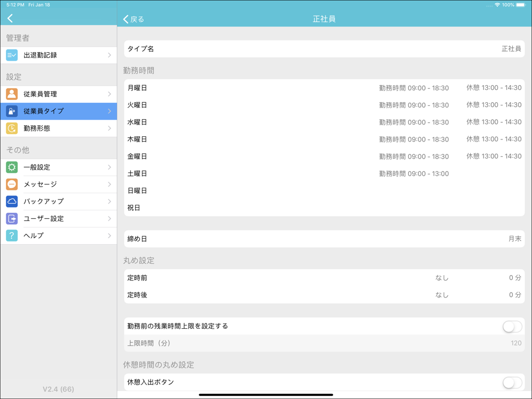Click the battery indicator icon
This screenshot has width=532, height=399.
click(521, 5)
